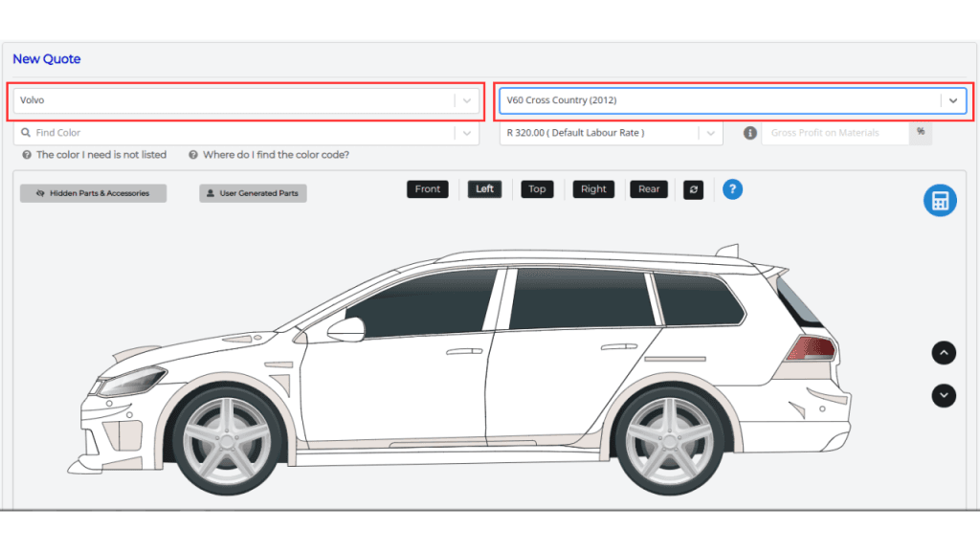The height and width of the screenshot is (551, 980).
Task: Expand the Default Labour Rate dropdown
Action: point(709,133)
